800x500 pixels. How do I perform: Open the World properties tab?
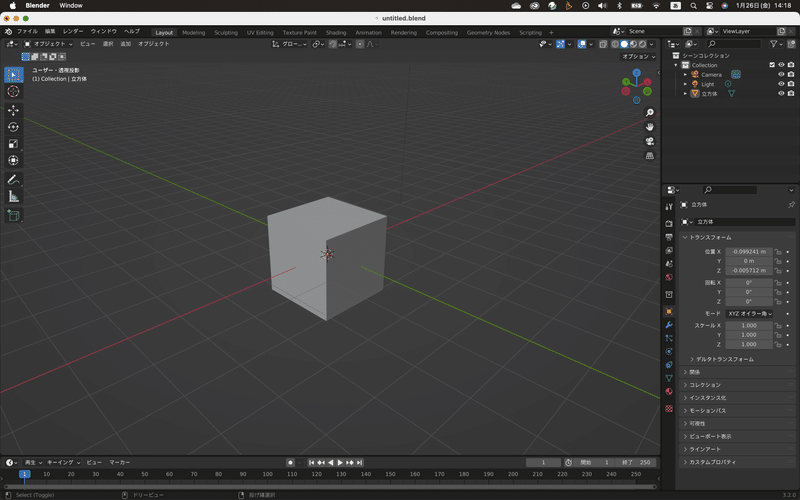click(x=669, y=278)
